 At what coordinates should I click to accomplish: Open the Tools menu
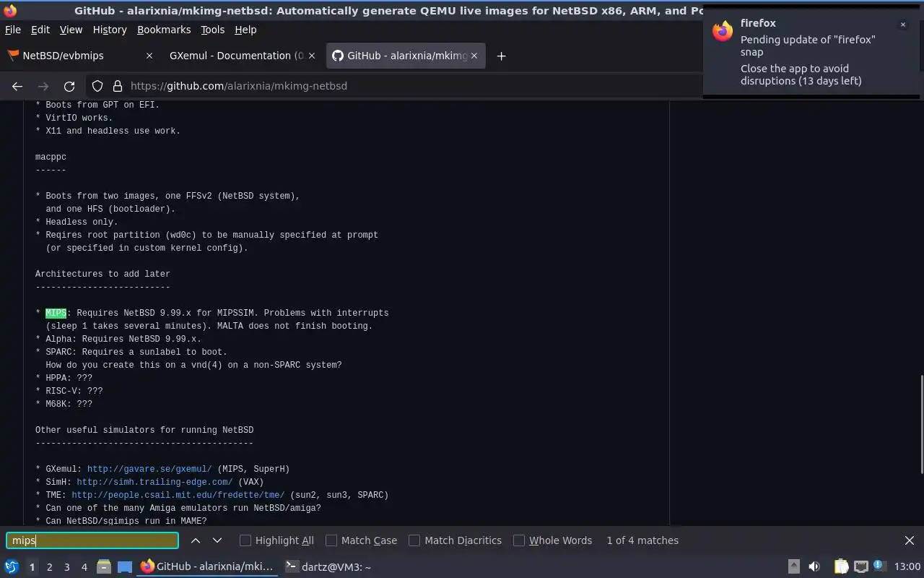coord(212,30)
